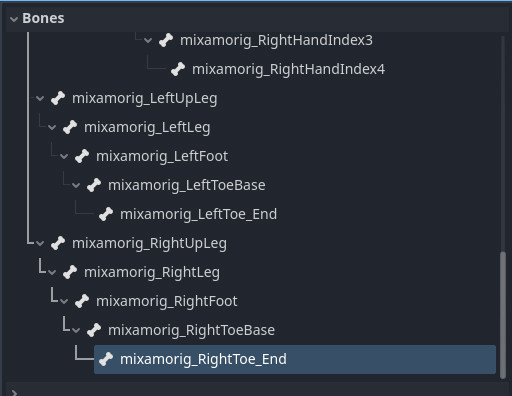This screenshot has width=512, height=396.
Task: Collapse the Bones section header
Action: (x=14, y=19)
